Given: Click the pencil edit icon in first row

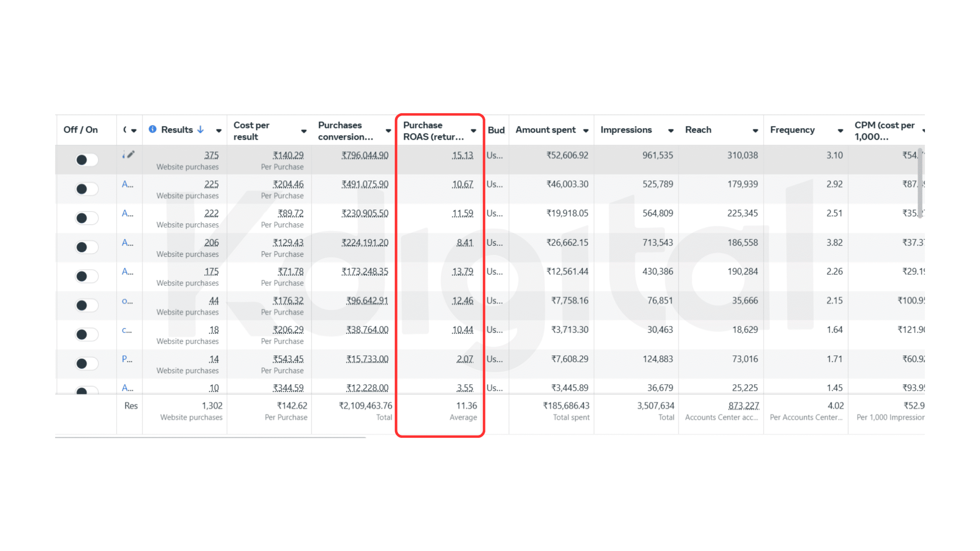Looking at the screenshot, I should pyautogui.click(x=131, y=155).
